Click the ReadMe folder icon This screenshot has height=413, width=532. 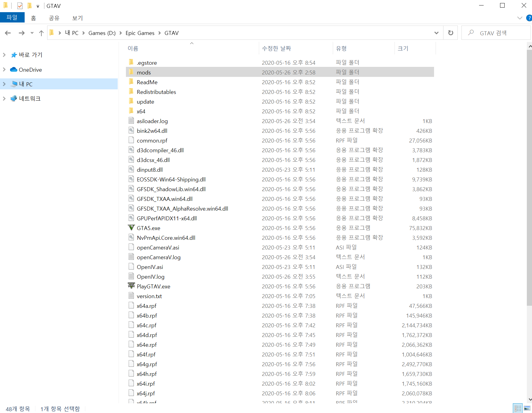131,82
